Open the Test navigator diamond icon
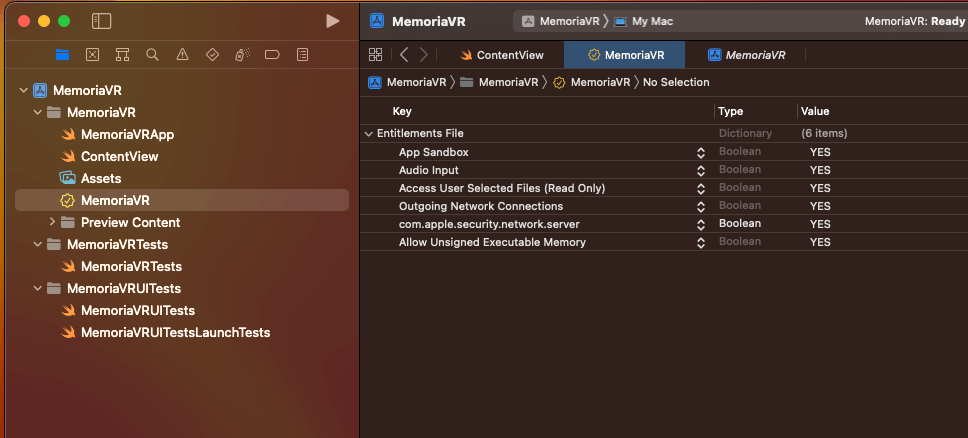The image size is (968, 438). pyautogui.click(x=212, y=55)
